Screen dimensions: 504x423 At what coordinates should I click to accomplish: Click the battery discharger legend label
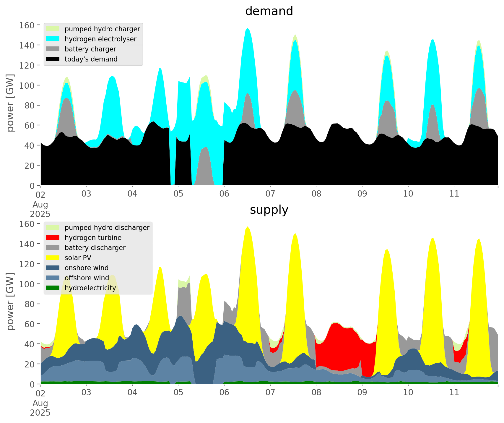tap(95, 248)
